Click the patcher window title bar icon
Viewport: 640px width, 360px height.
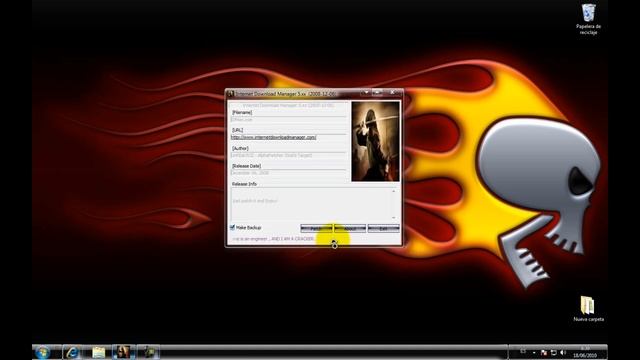click(231, 93)
